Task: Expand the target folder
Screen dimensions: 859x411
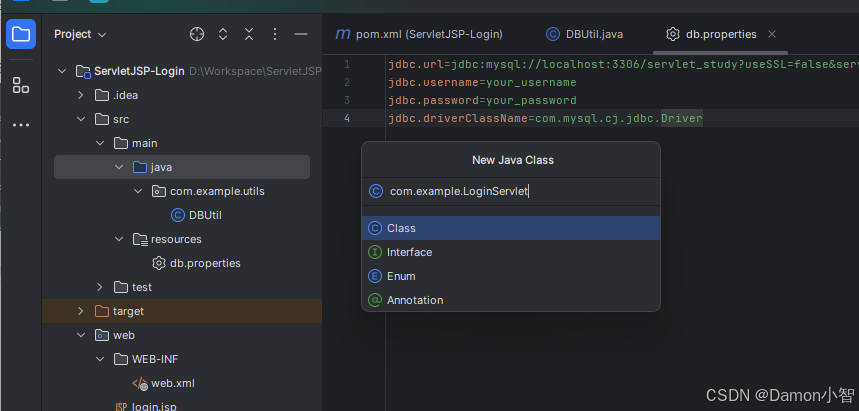Action: pos(81,311)
